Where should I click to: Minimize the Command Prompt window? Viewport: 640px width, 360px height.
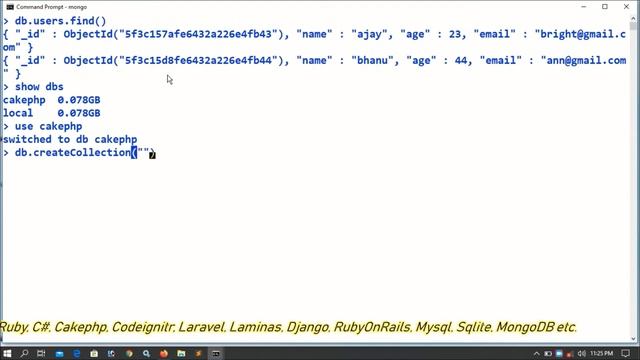(x=584, y=7)
